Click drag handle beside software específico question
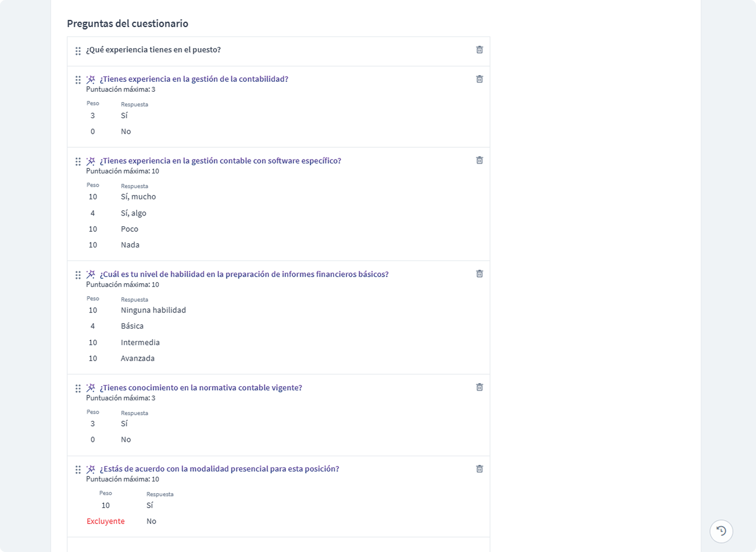The height and width of the screenshot is (552, 756). tap(78, 162)
